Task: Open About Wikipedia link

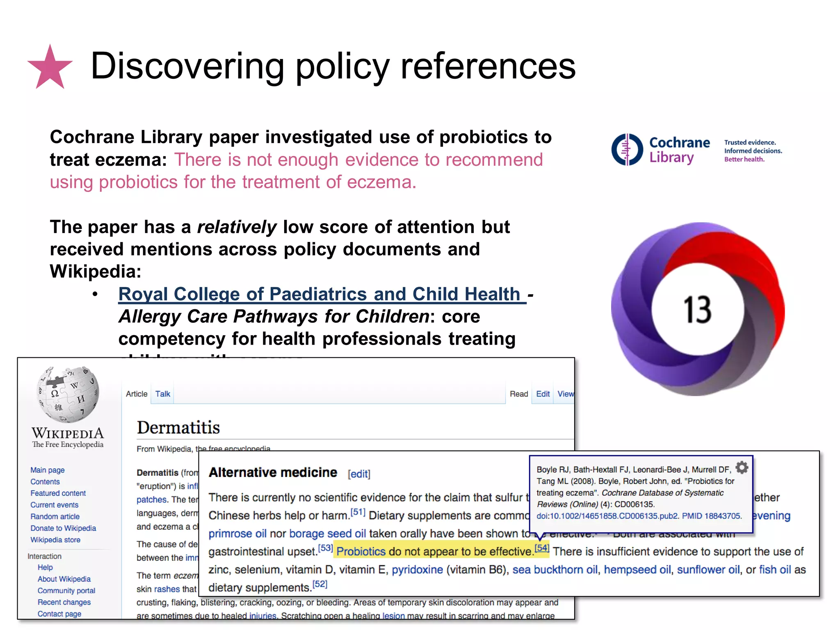Action: (64, 579)
